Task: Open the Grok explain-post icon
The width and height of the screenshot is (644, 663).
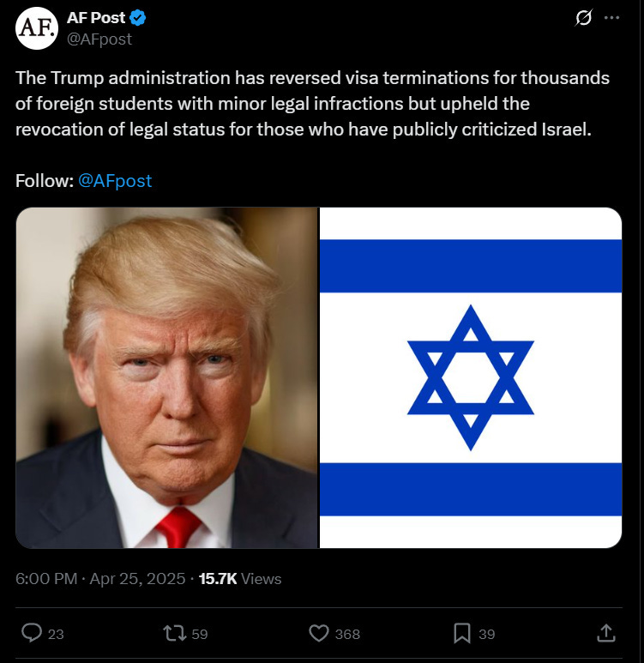Action: (583, 18)
